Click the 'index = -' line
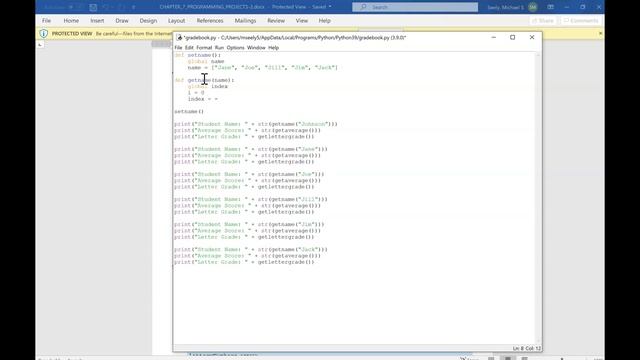Viewport: 640px width, 360px height. (202, 99)
